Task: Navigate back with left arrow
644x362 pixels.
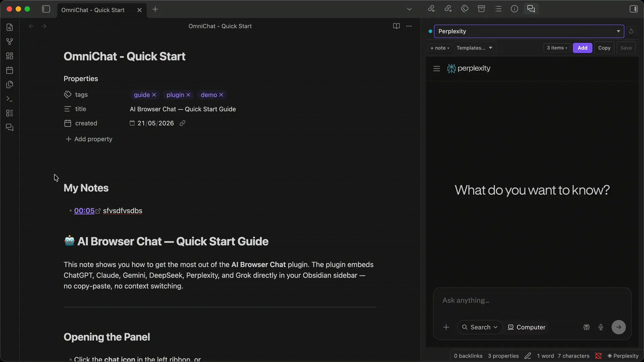Action: pyautogui.click(x=31, y=26)
